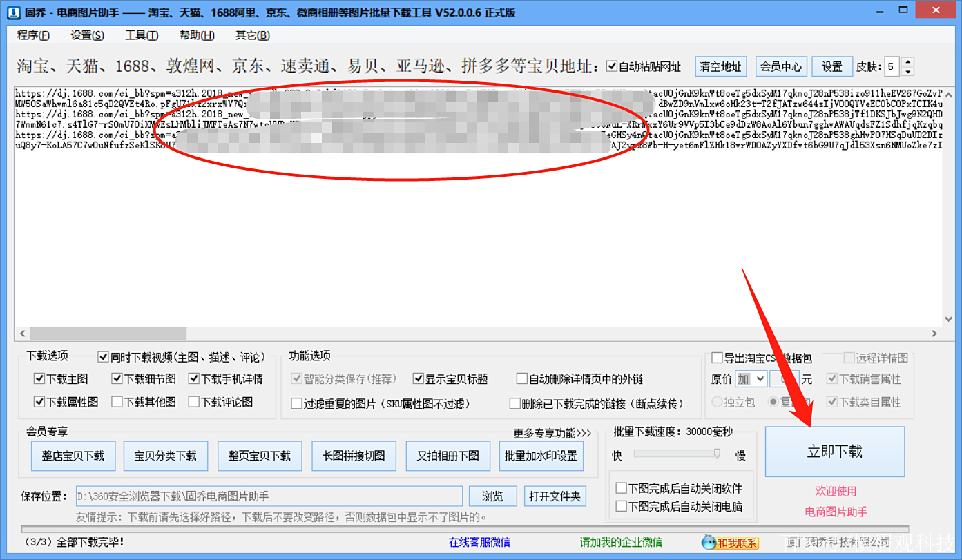Click the 会员专享 group label

pos(47,432)
